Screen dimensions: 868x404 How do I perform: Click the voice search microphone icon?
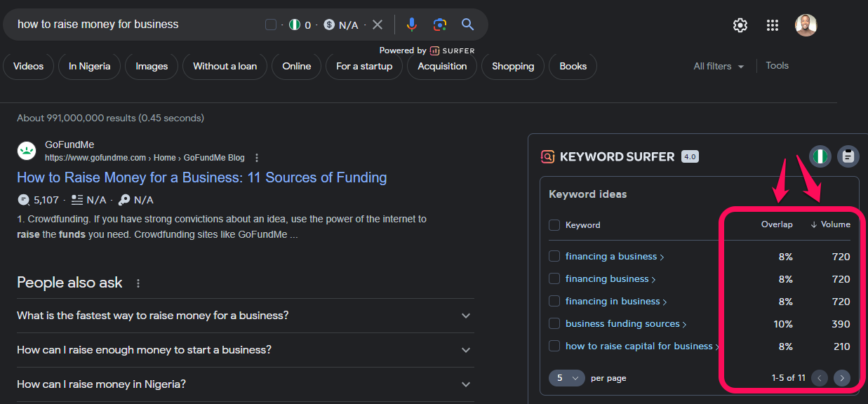point(412,25)
